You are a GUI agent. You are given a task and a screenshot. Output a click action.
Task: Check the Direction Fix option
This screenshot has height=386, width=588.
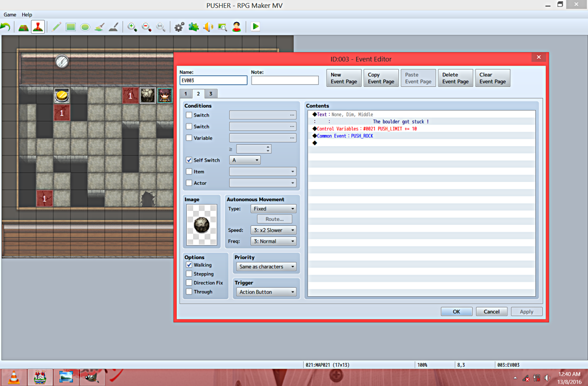[189, 283]
